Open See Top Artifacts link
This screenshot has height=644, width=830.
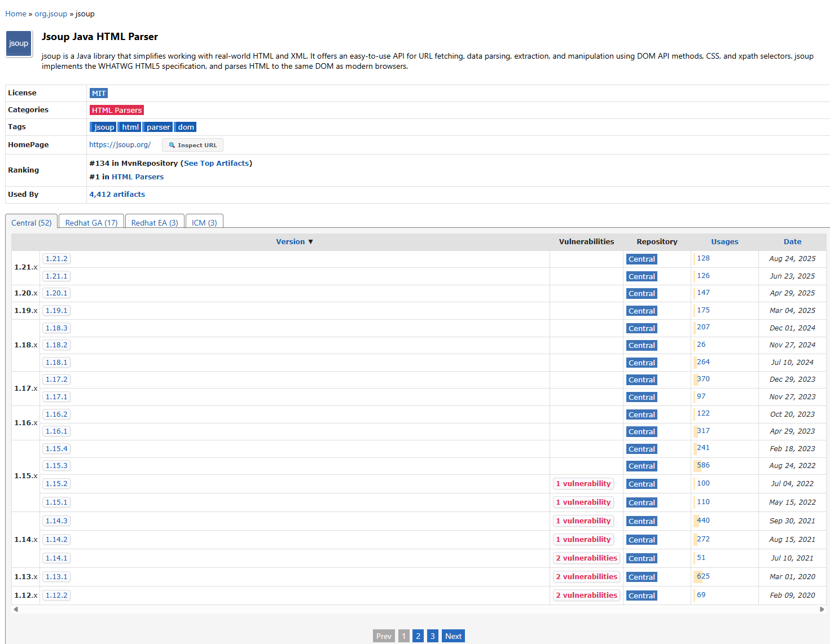click(x=217, y=163)
